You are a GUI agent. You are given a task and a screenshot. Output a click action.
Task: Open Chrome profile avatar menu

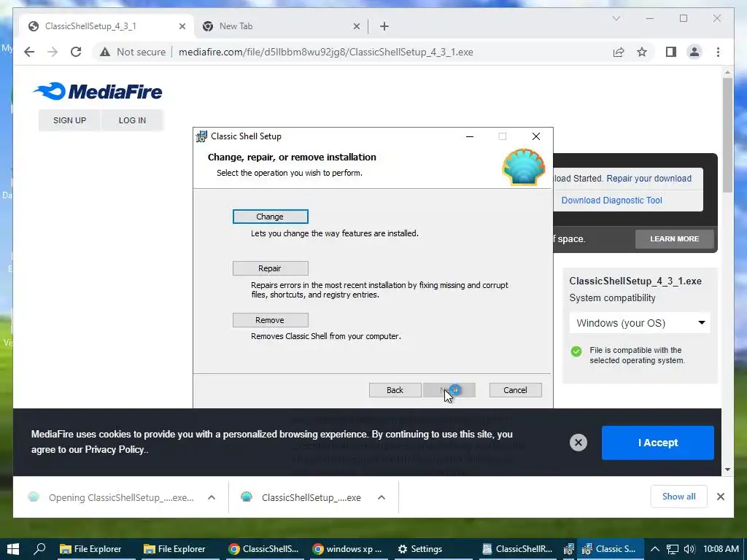pos(694,52)
